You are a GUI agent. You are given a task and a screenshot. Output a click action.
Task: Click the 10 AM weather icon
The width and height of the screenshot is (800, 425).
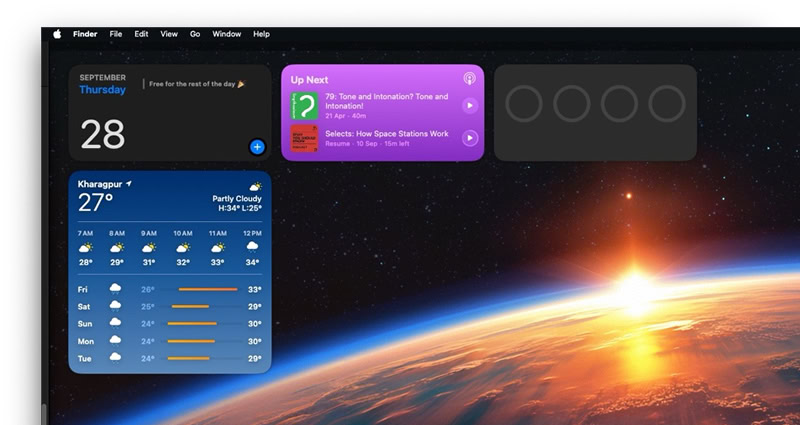[x=183, y=248]
